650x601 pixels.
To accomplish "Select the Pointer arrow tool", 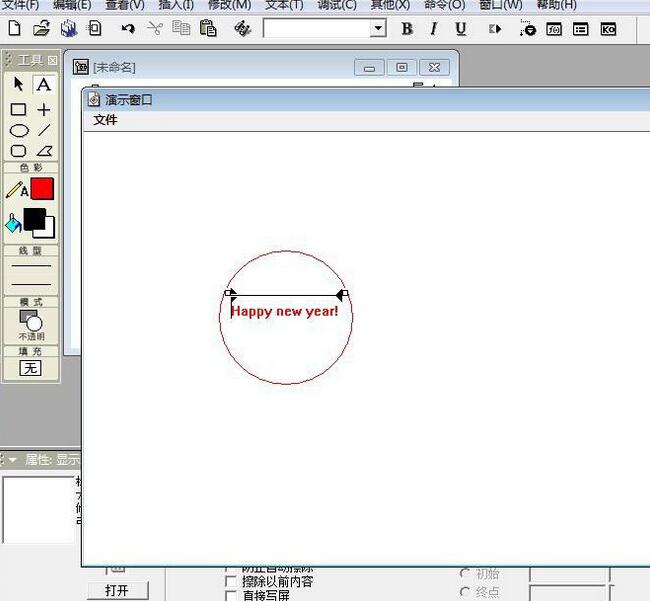I will (x=18, y=84).
